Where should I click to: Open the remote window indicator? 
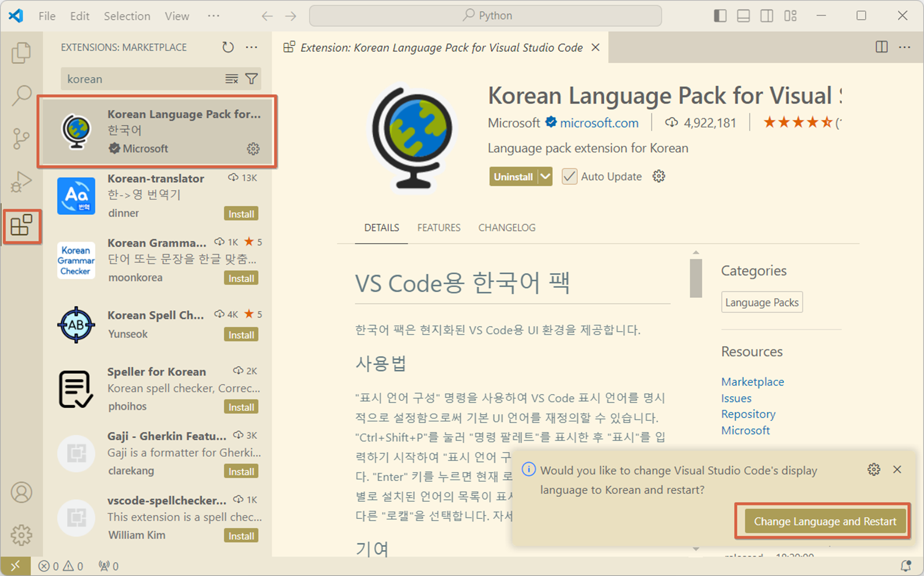coord(16,566)
